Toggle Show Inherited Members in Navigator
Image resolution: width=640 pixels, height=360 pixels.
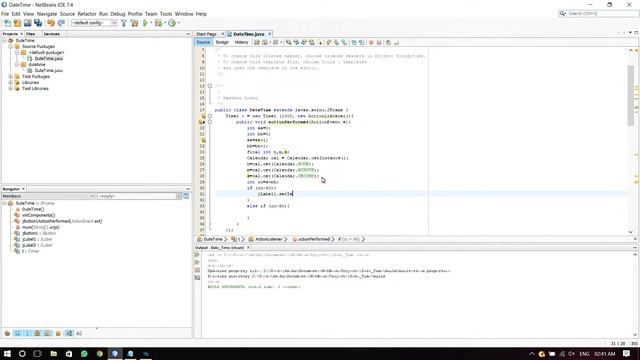tap(7, 333)
